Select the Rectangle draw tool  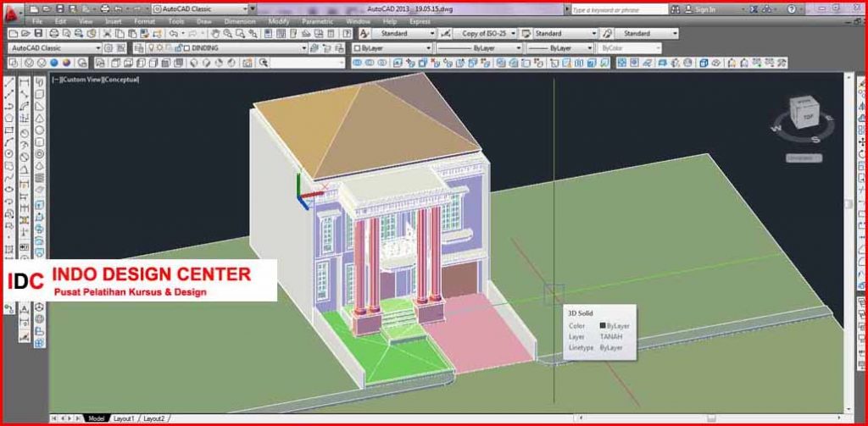pos(9,130)
